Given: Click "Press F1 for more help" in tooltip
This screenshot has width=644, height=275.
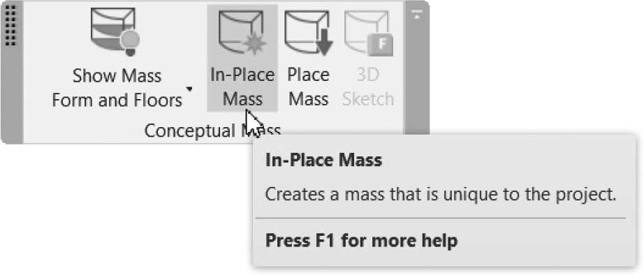Looking at the screenshot, I should click(361, 241).
